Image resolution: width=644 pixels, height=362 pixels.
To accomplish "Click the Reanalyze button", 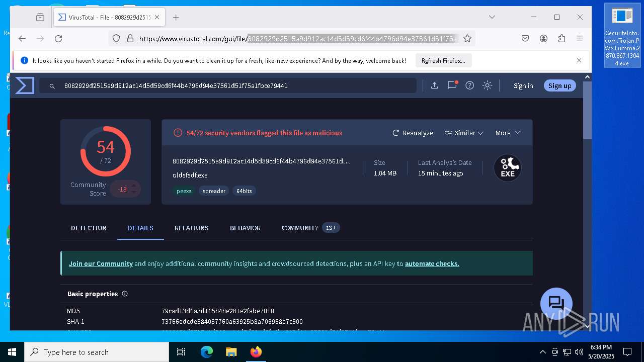I will click(413, 133).
